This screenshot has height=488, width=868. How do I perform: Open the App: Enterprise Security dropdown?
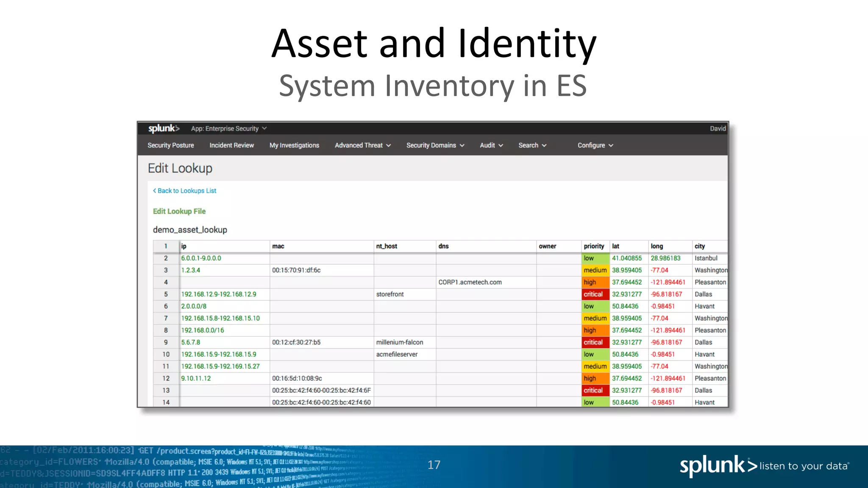(x=228, y=128)
